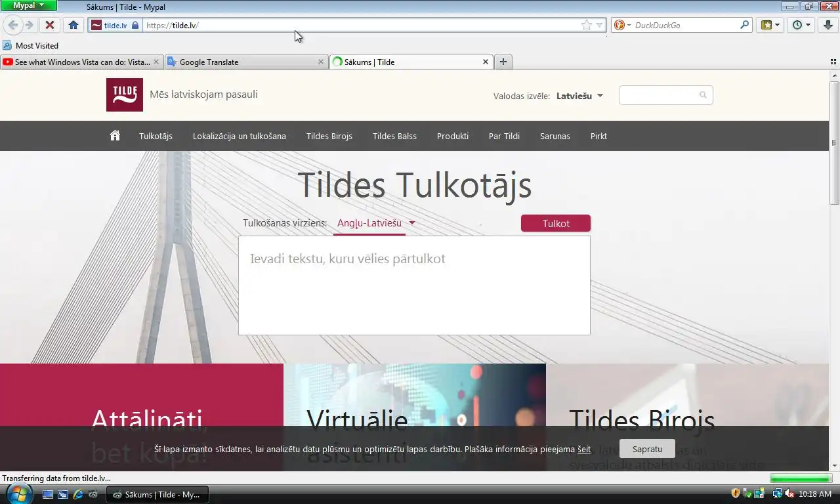Open the Tulkotājs menu item

coord(156,136)
